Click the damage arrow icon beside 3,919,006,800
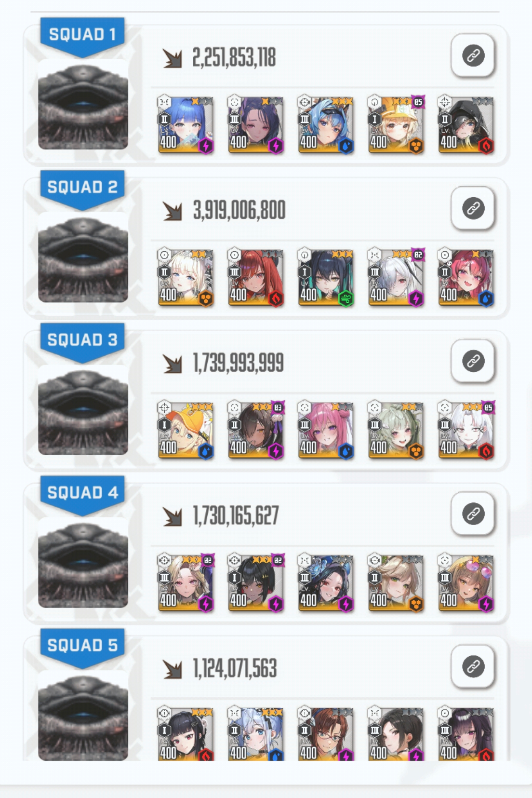The image size is (532, 798). click(172, 211)
